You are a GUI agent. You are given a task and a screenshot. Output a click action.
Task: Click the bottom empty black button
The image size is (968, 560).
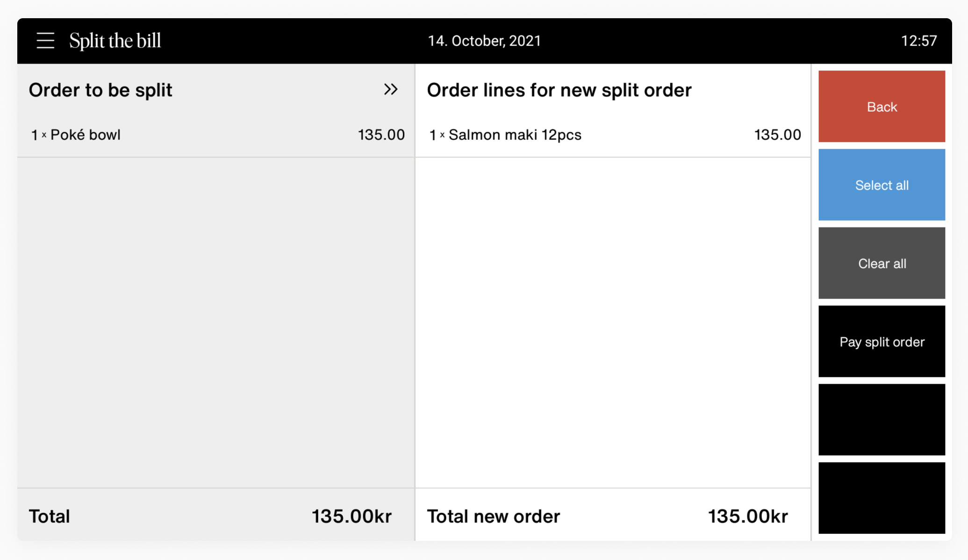[x=882, y=498]
